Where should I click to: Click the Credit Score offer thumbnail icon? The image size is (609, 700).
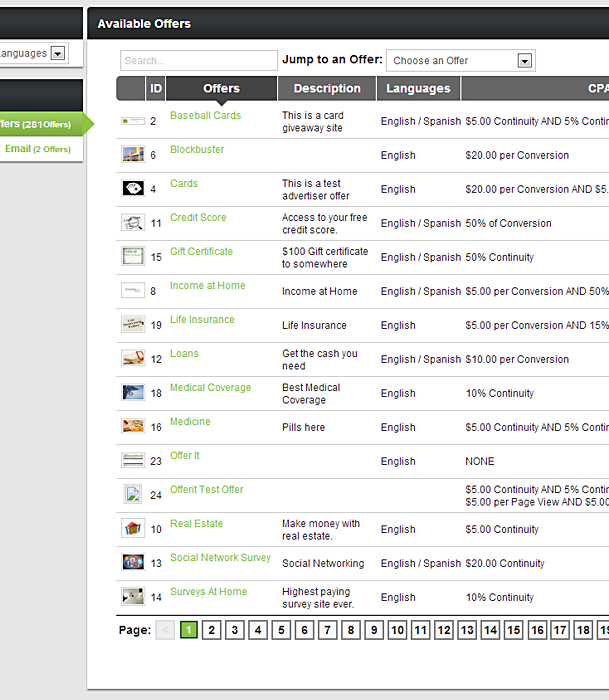tap(132, 222)
